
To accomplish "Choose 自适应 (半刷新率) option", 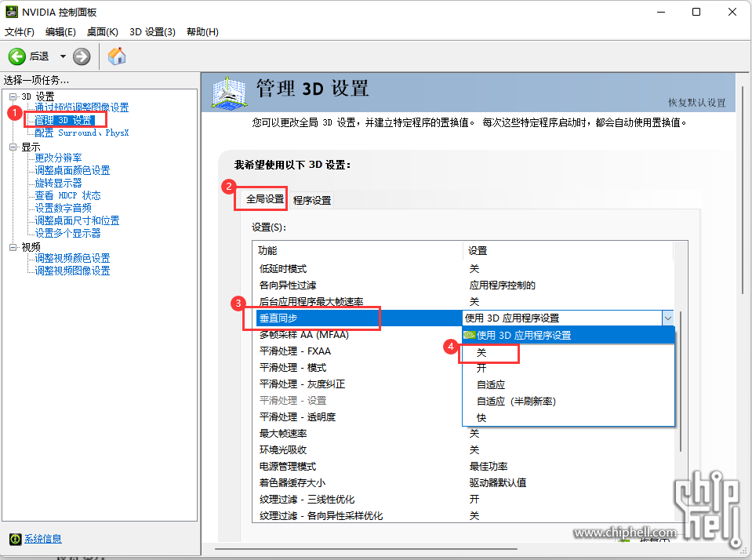I will 569,401.
